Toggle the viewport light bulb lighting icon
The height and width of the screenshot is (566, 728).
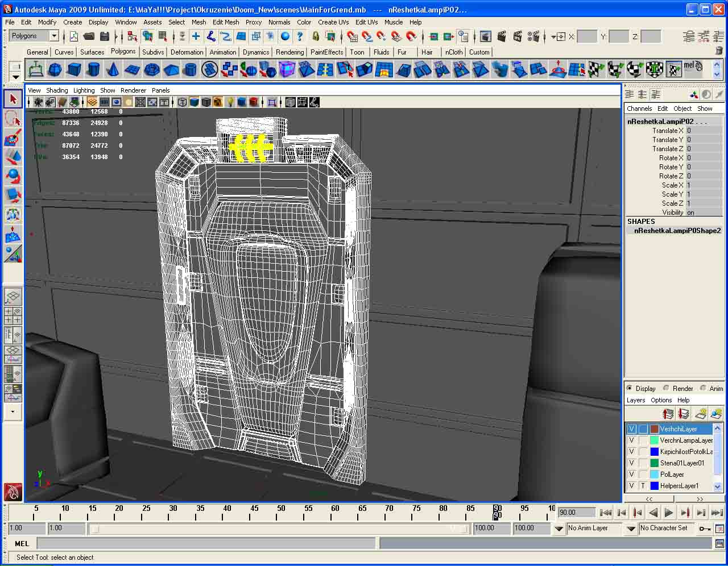230,102
